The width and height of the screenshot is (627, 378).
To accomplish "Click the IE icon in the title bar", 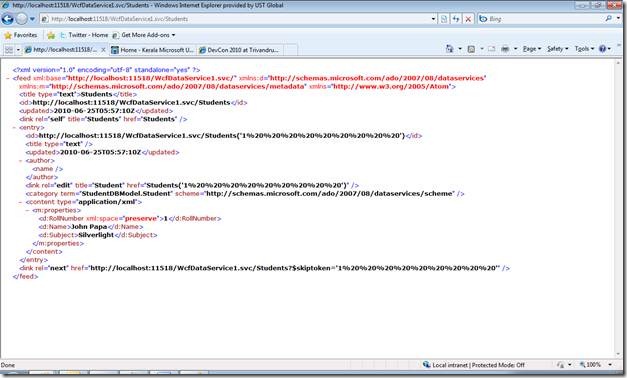I will pyautogui.click(x=6, y=5).
